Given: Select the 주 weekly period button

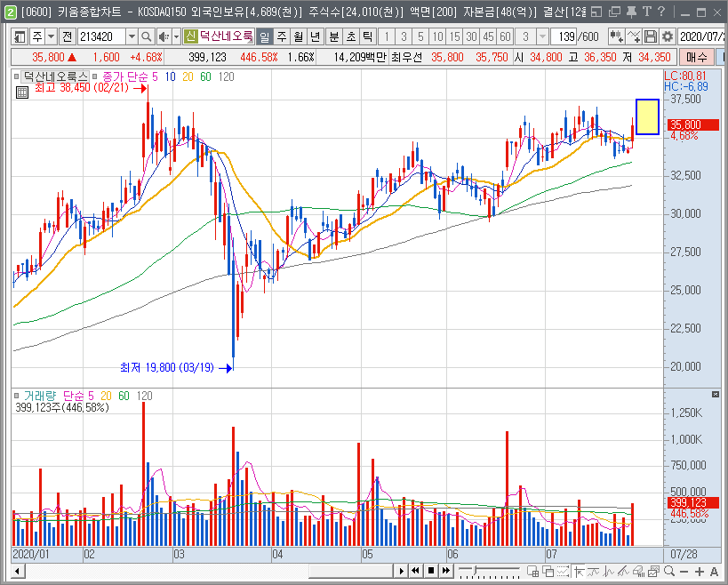Looking at the screenshot, I should [x=282, y=36].
